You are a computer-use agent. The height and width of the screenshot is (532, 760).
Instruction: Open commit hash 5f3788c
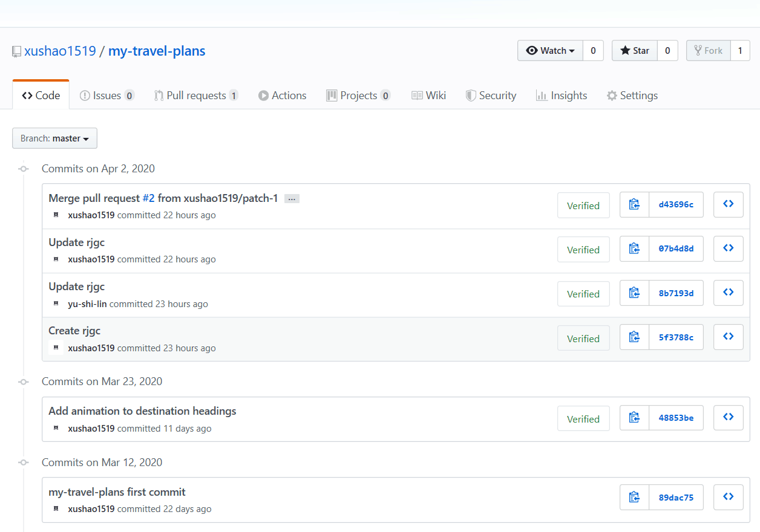pos(676,337)
